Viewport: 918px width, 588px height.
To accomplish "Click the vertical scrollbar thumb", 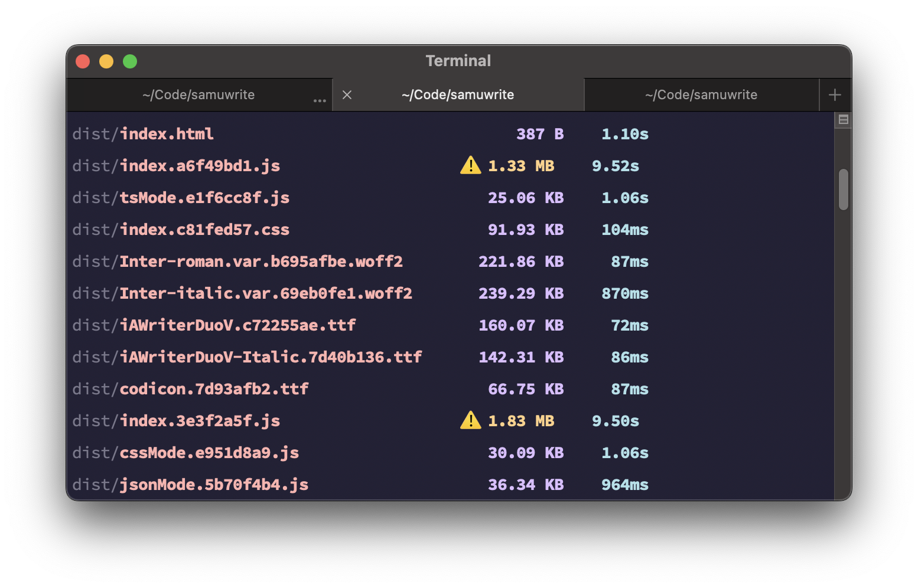I will (843, 190).
